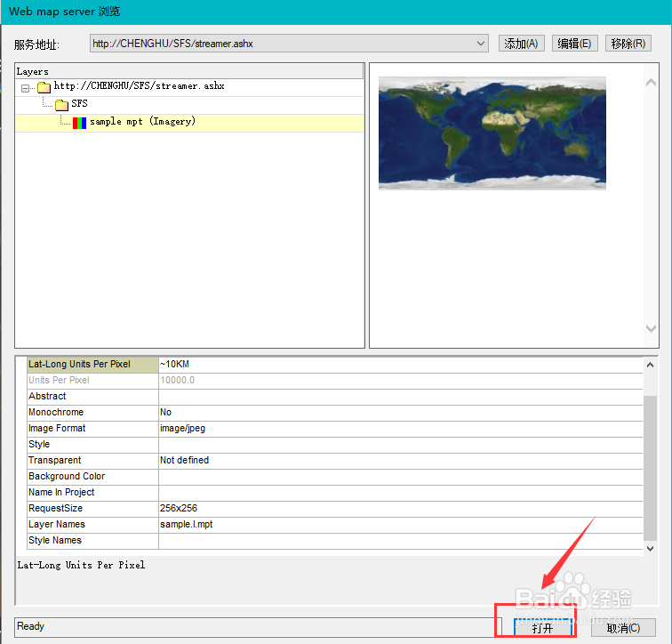Screen dimensions: 672x644
Task: Click the image/jpeg value cell
Action: point(400,428)
